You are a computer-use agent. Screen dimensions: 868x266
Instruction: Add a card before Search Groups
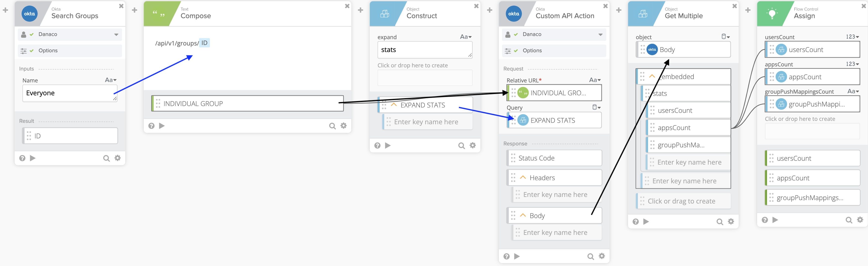point(5,10)
